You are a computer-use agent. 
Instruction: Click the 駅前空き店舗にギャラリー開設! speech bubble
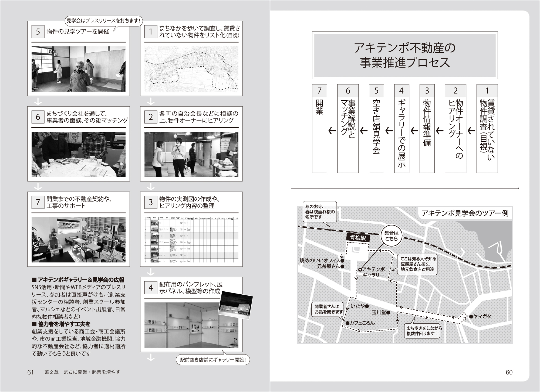point(213,360)
